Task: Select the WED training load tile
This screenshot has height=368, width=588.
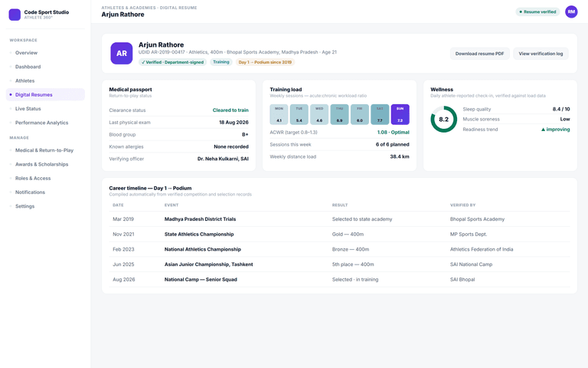Action: 319,114
